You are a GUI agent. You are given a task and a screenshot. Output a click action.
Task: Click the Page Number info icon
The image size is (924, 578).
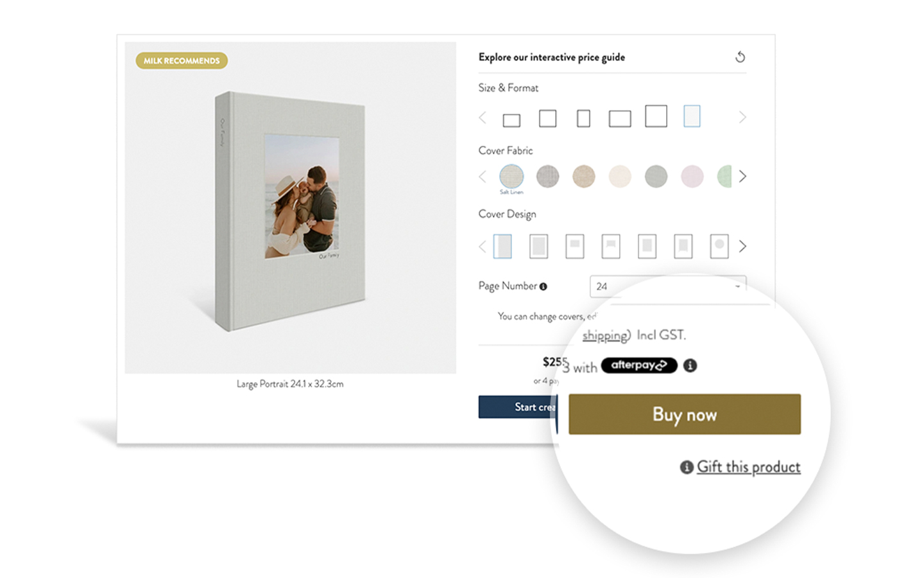543,286
